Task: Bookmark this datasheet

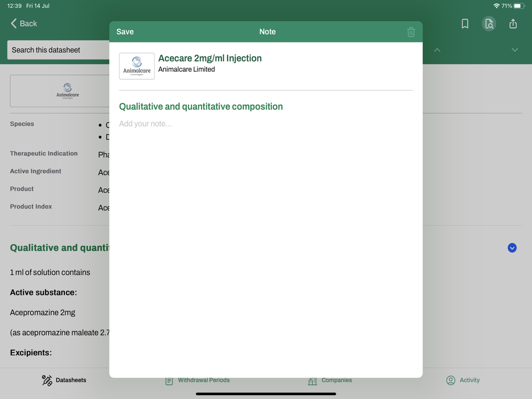Action: (465, 24)
